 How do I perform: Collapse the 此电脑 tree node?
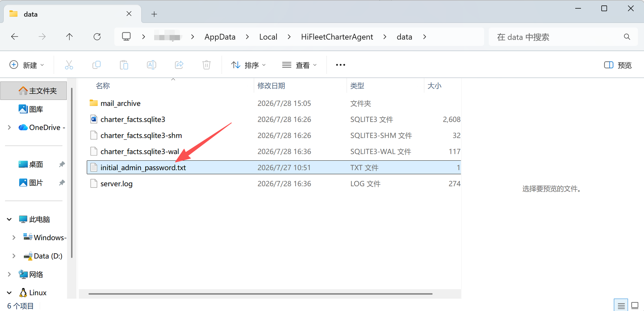(9, 219)
